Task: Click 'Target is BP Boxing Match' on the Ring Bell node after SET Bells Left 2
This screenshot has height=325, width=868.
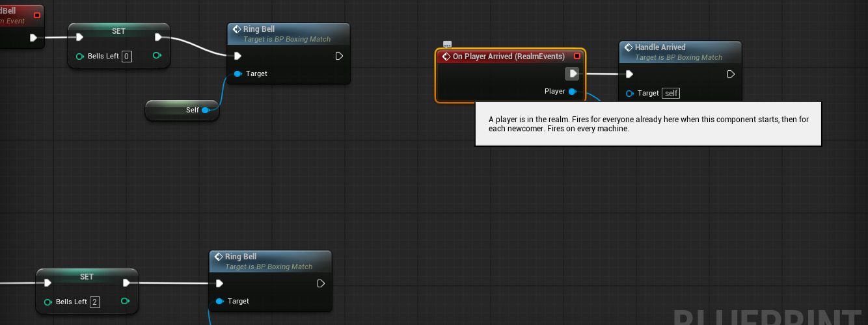Action: (269, 266)
